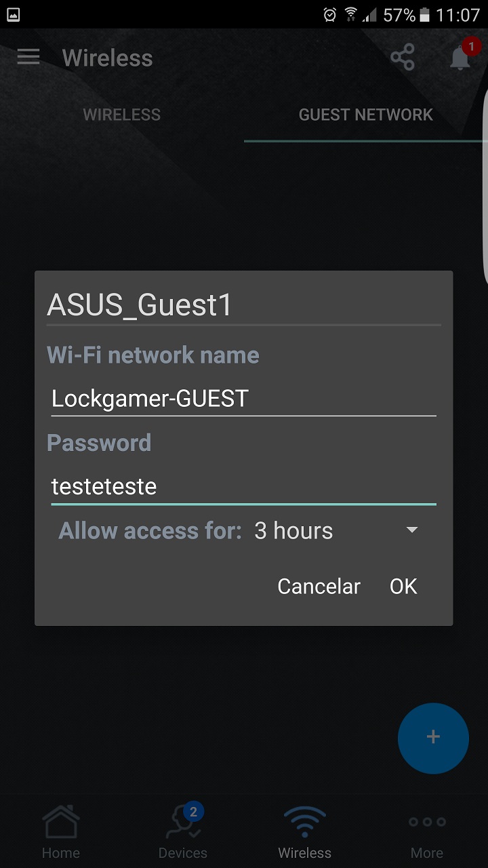Click the Password input field

pos(243,487)
